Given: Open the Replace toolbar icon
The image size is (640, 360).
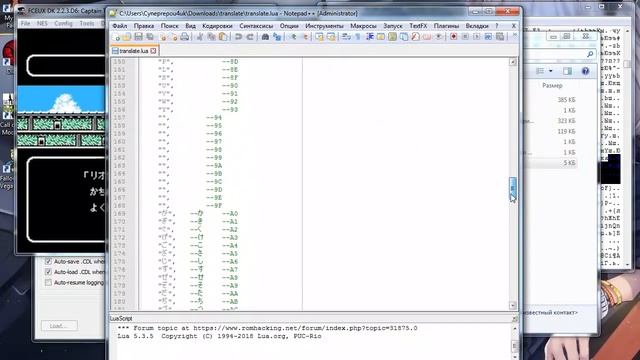Looking at the screenshot, I should tap(277, 37).
